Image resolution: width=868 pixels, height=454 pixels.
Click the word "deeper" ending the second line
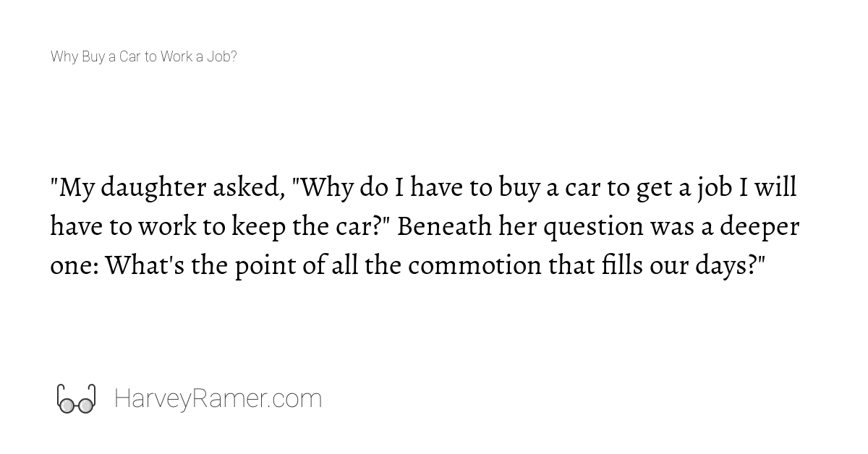tap(757, 228)
